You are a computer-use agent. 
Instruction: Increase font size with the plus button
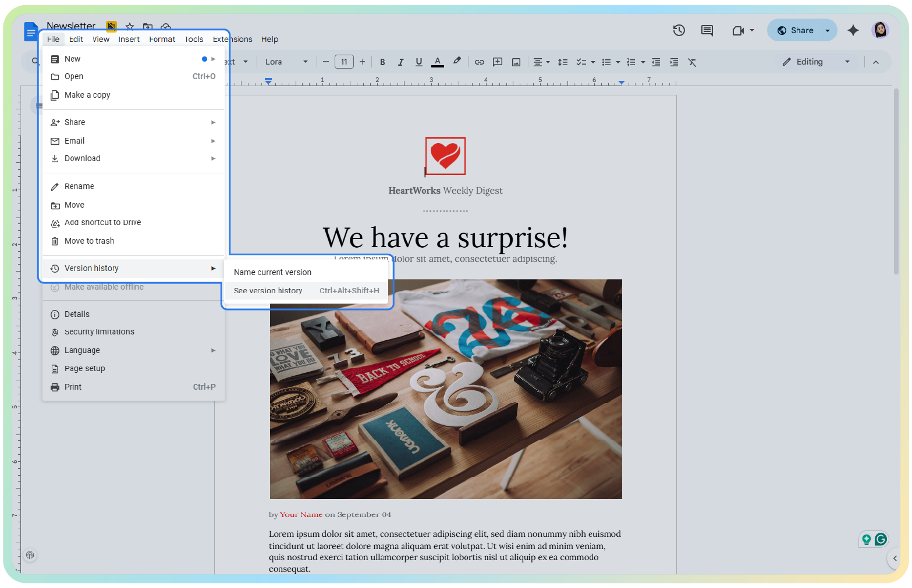pos(362,62)
